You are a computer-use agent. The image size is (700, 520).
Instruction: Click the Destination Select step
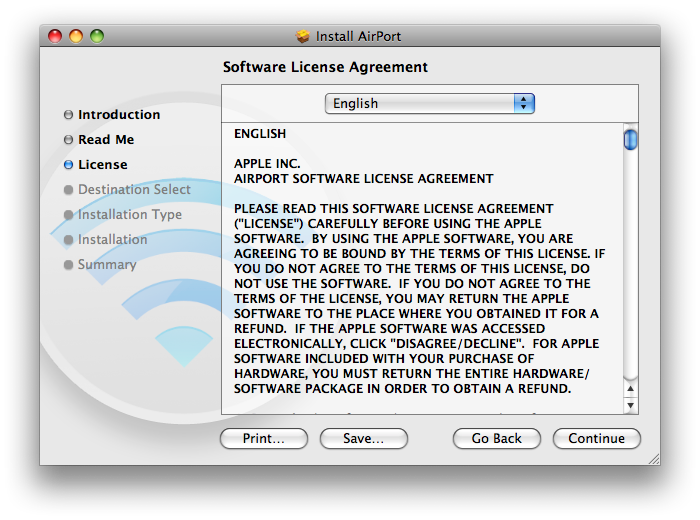tap(134, 190)
